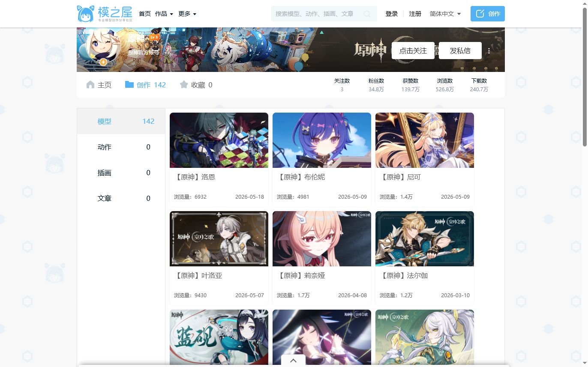Select the 动作 category in the sidebar
Viewport: 588px width, 367px height.
(121, 147)
